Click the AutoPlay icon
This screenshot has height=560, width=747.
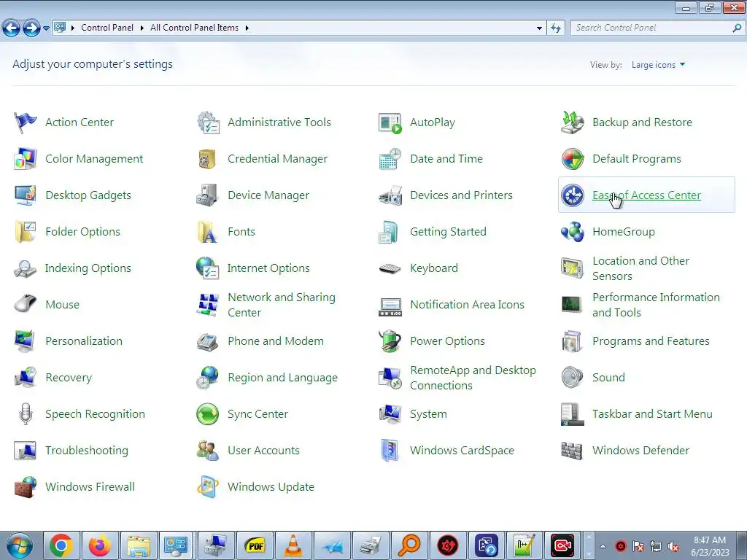tap(390, 122)
